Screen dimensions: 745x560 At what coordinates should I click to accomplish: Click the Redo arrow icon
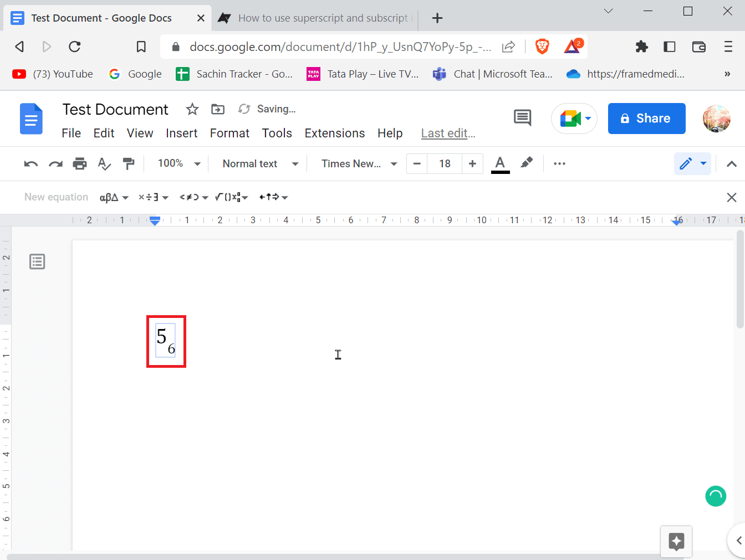click(55, 163)
